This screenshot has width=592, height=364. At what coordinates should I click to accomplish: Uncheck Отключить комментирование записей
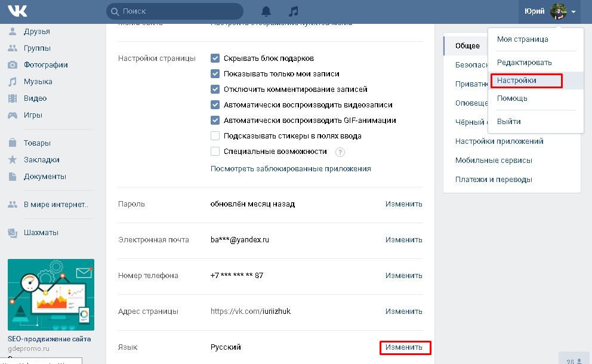215,89
